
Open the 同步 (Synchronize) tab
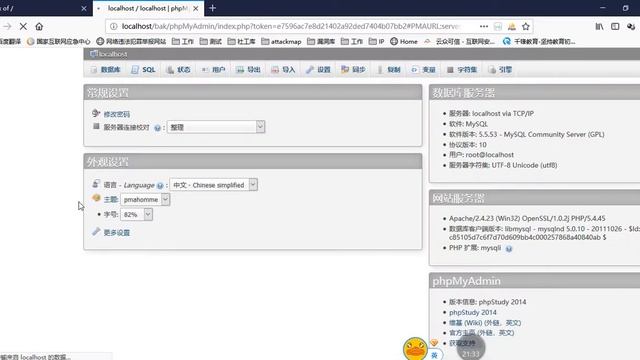(353, 70)
